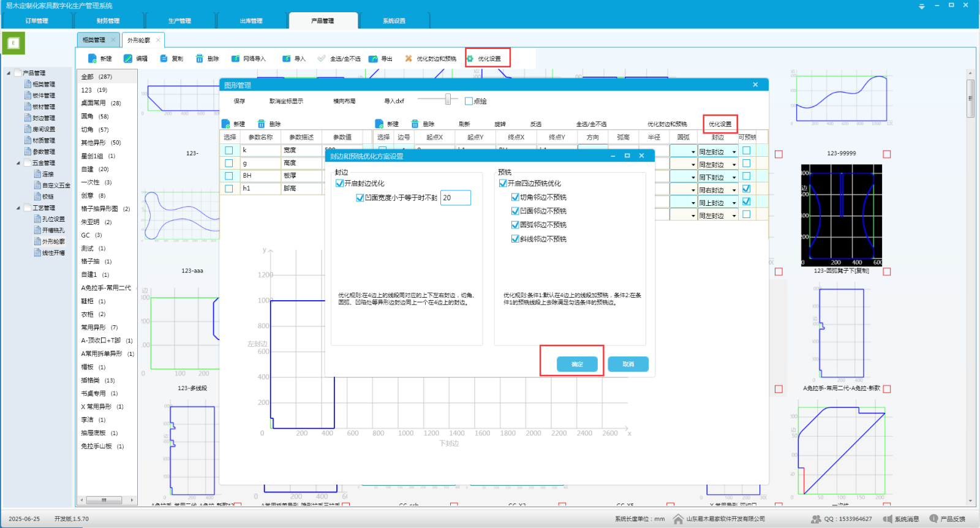The image size is (980, 528).
Task: Switch to the 出库管理 top tab
Action: coord(251,21)
